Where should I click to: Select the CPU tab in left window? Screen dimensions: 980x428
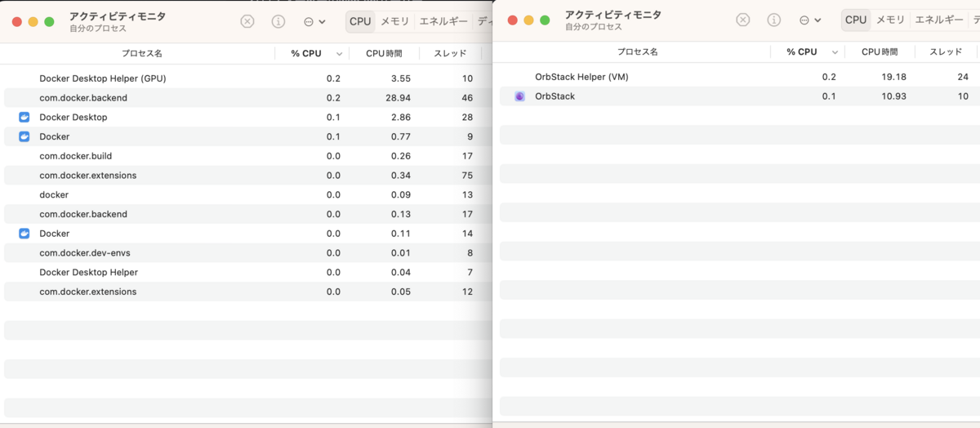pos(360,21)
